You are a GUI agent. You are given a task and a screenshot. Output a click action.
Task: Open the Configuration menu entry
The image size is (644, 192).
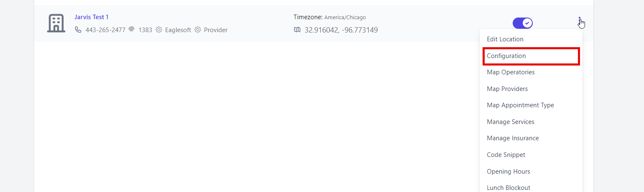[x=531, y=56]
